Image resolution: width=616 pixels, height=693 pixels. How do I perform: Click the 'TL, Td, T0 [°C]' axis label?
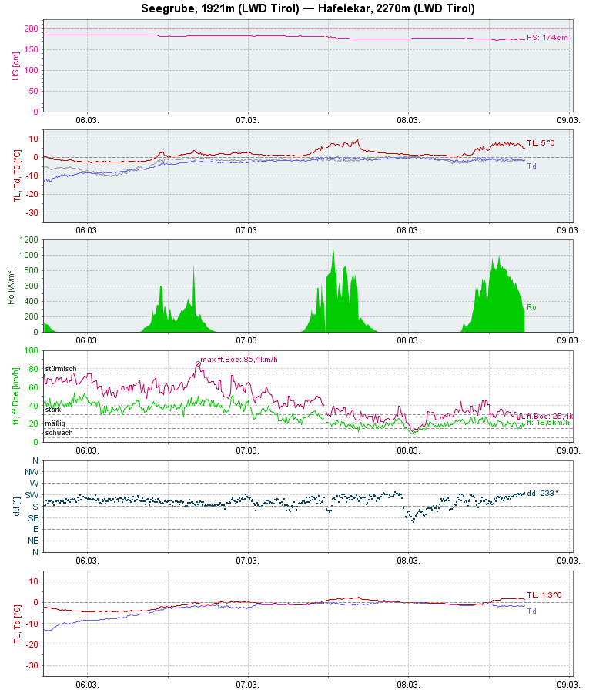click(x=17, y=176)
